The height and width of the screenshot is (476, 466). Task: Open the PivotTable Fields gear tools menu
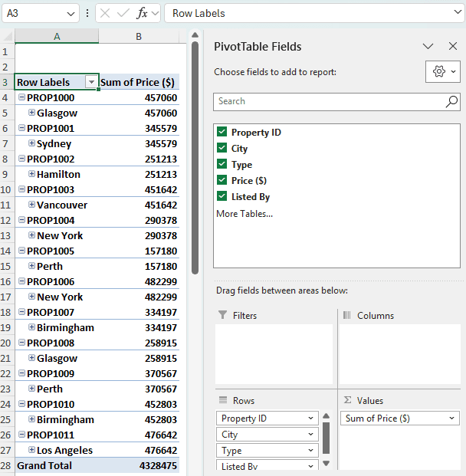tap(442, 71)
